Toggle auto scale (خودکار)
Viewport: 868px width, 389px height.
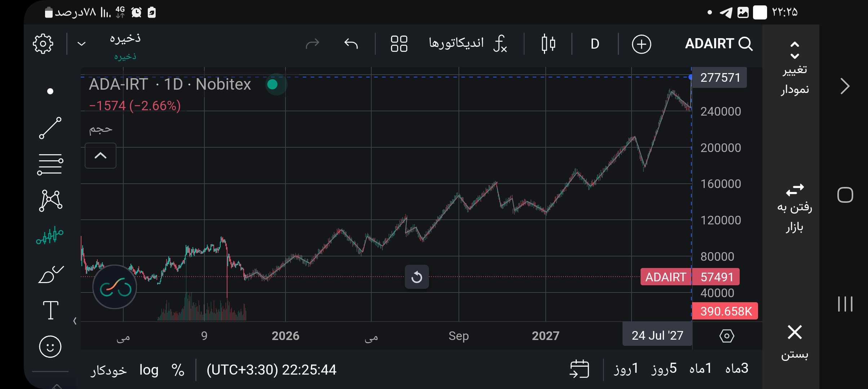click(108, 370)
